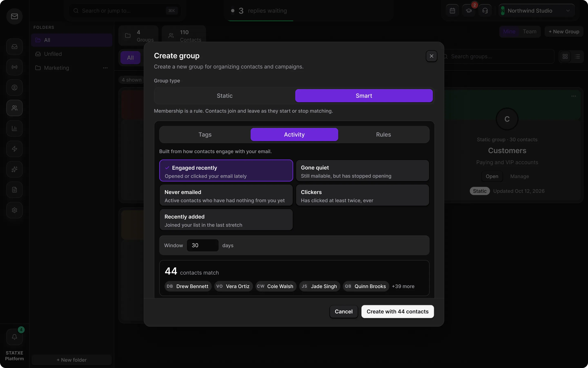The width and height of the screenshot is (588, 368).
Task: Switch to the Activity tab
Action: tap(294, 135)
